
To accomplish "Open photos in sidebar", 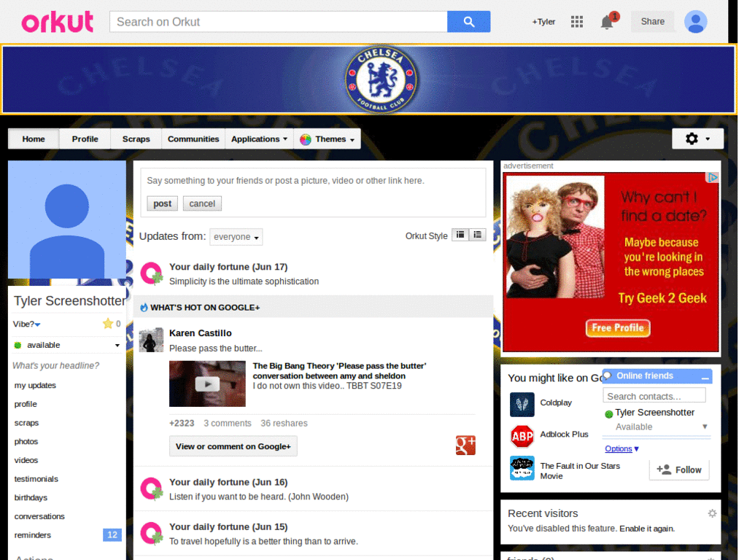I will tap(26, 441).
